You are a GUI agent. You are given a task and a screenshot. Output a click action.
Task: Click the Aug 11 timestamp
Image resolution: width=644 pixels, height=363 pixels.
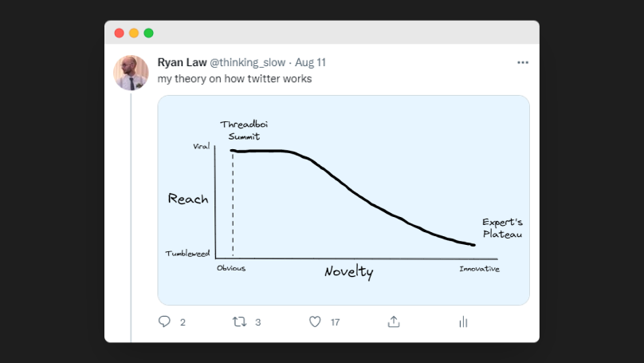click(310, 62)
